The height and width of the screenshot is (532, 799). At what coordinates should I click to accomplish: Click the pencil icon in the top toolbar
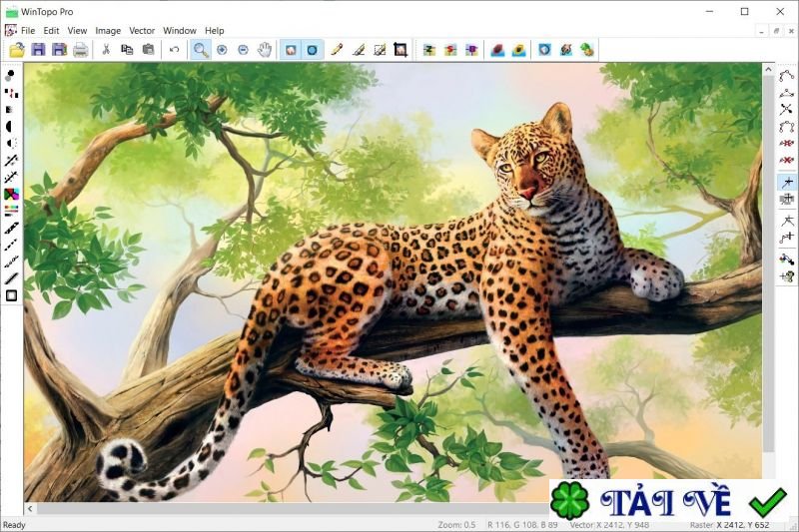tap(337, 49)
